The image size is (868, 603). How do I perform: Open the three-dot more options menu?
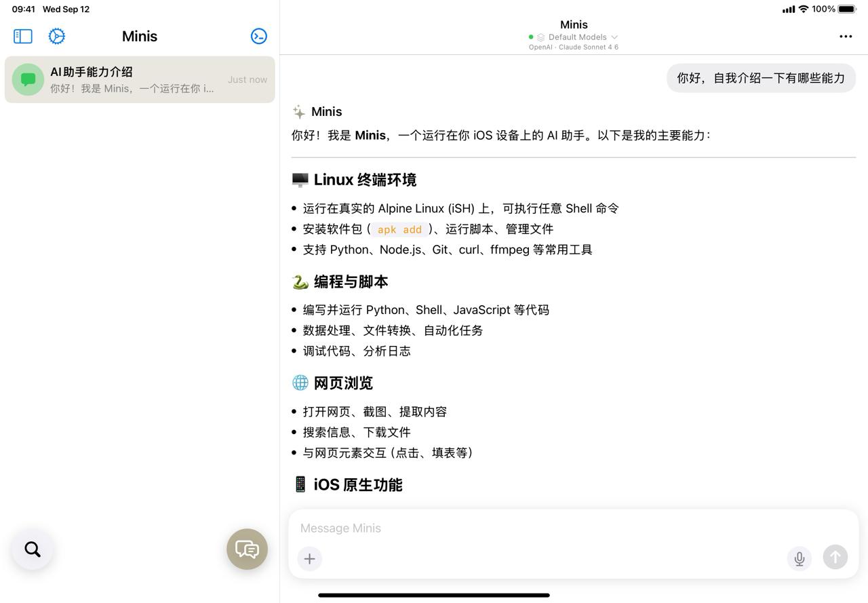point(845,37)
